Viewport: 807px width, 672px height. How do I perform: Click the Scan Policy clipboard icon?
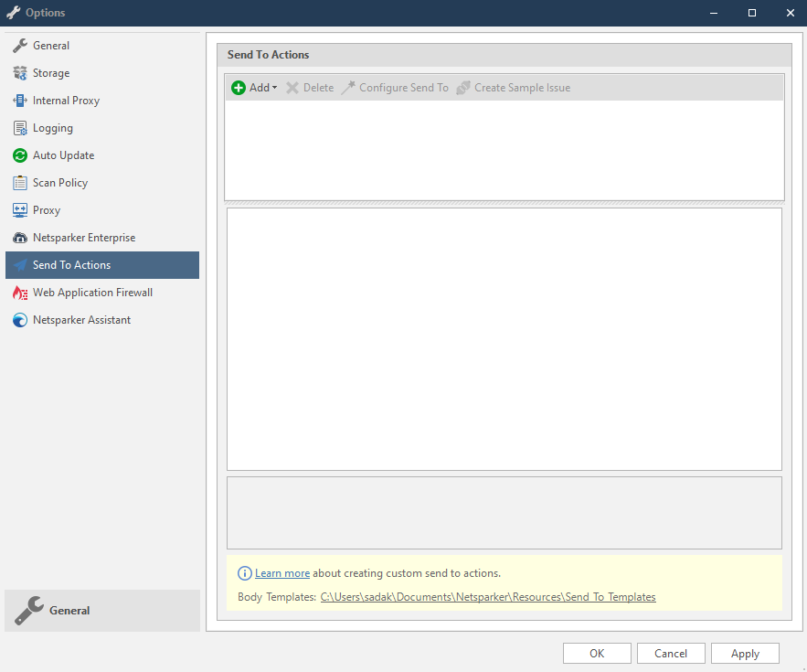point(19,183)
